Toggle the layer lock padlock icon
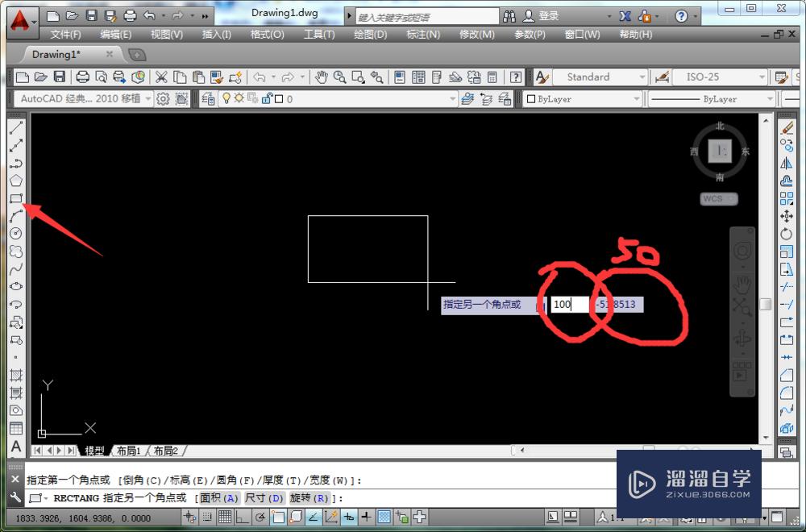 pos(268,98)
